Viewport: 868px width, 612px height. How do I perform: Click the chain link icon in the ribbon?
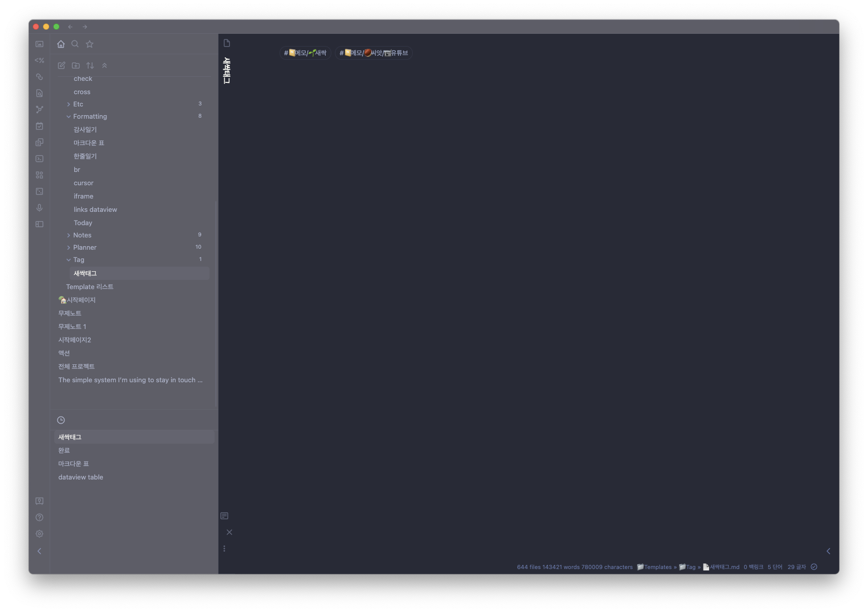(x=39, y=77)
